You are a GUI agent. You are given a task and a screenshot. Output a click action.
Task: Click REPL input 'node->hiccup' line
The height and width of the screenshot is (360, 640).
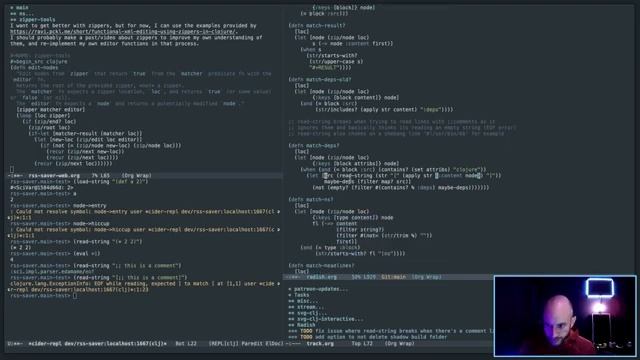[x=91, y=224]
